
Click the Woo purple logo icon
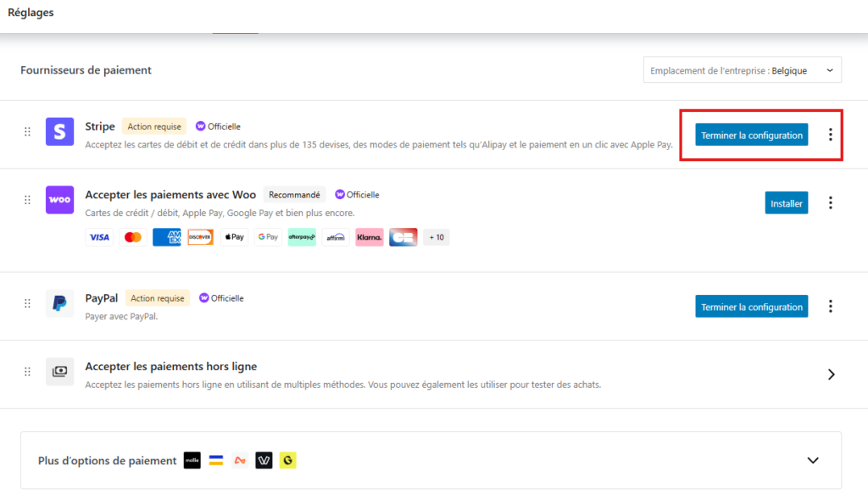[x=60, y=200]
